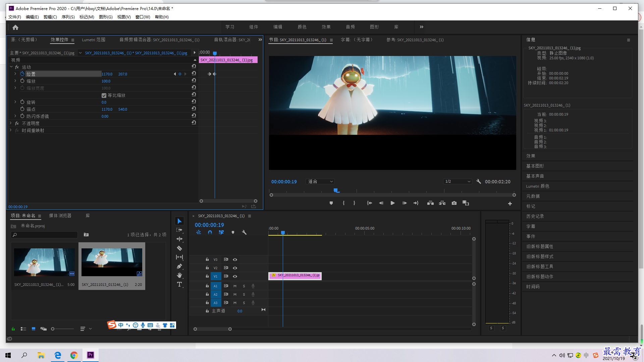Switch project panel to list view
The width and height of the screenshot is (644, 362).
pyautogui.click(x=23, y=329)
